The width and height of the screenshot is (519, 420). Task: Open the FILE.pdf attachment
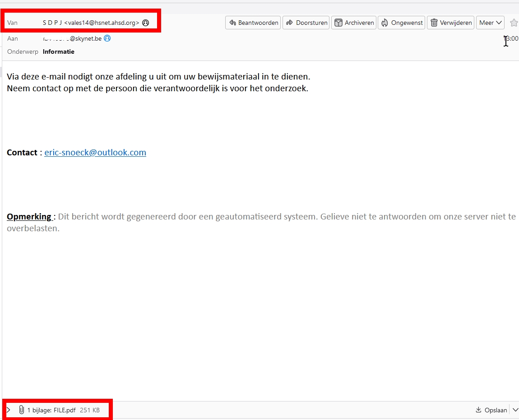click(x=64, y=410)
